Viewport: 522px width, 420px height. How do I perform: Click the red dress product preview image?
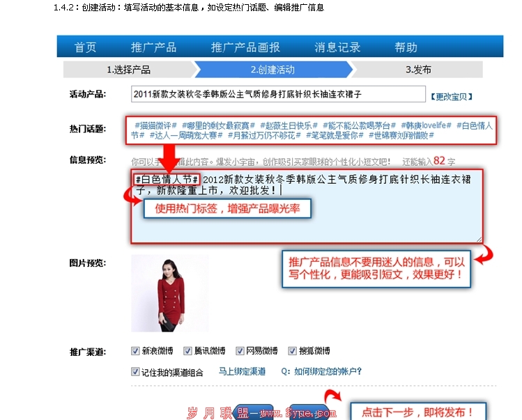pos(170,293)
